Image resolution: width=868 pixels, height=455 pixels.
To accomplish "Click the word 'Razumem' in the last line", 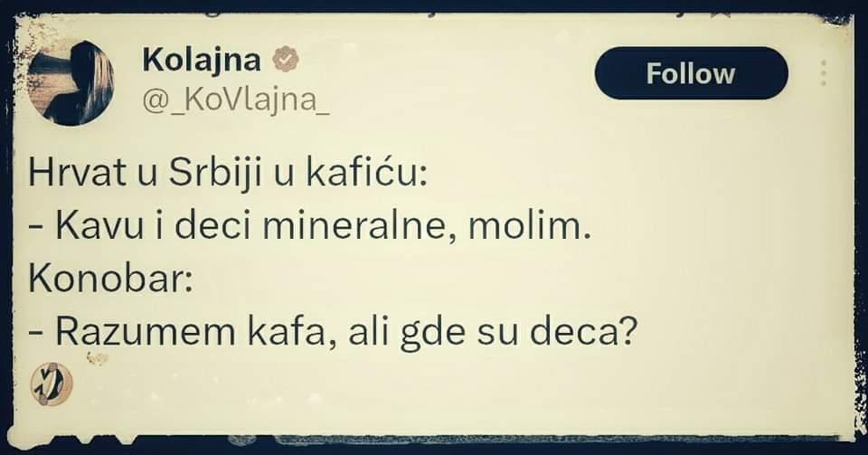I will (x=145, y=333).
